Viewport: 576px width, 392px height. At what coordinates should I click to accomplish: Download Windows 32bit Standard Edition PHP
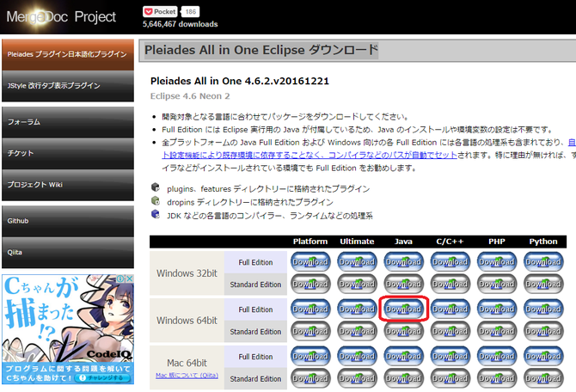point(497,284)
